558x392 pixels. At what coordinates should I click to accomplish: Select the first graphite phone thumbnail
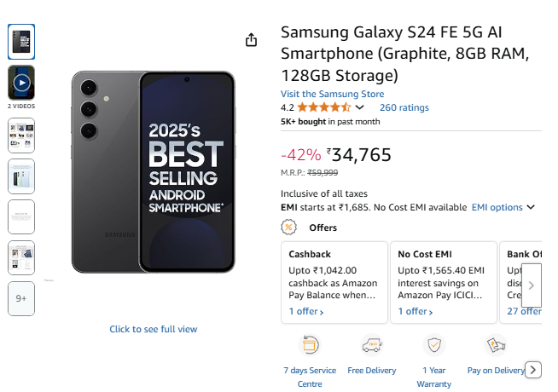21,41
